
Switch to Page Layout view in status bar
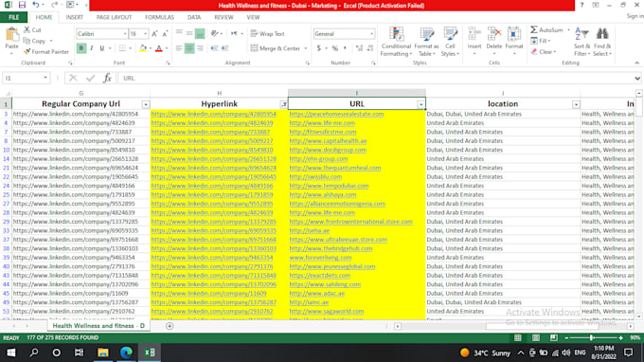click(536, 337)
